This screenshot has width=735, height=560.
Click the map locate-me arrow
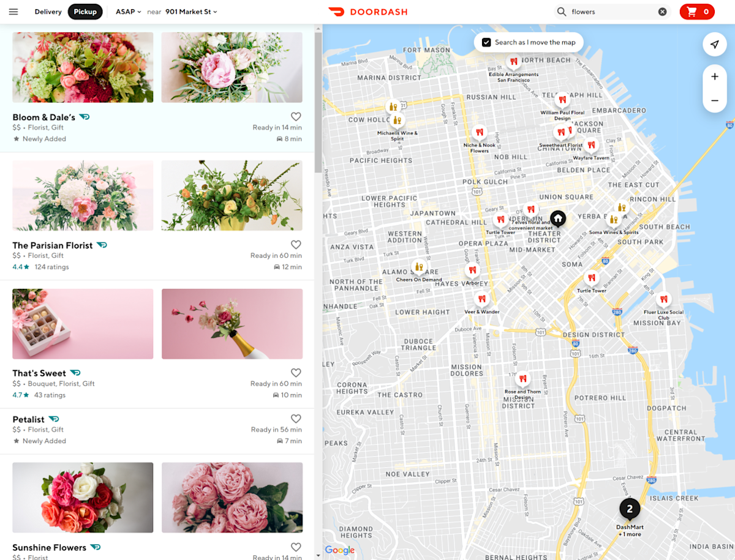tap(714, 45)
